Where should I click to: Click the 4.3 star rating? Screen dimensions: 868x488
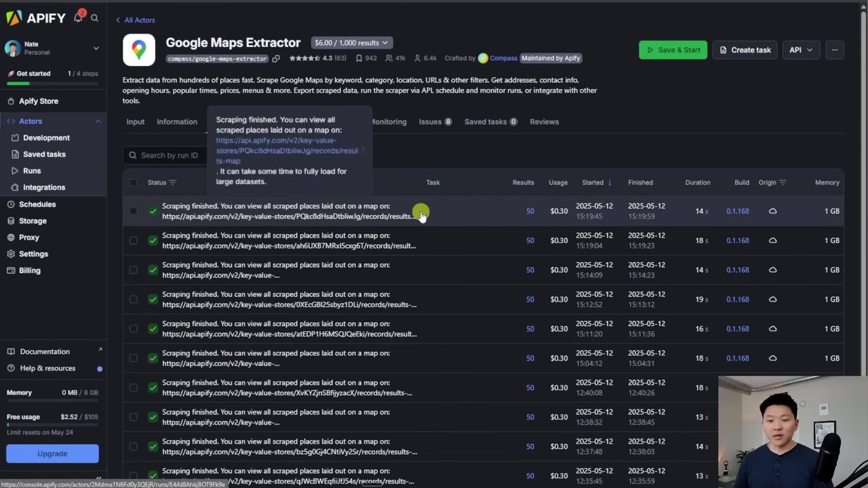318,58
